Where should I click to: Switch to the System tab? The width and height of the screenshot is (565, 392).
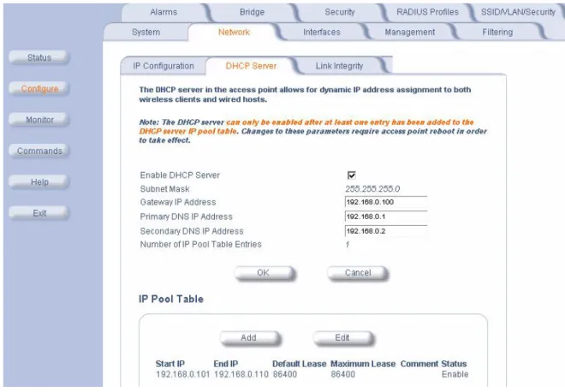146,32
